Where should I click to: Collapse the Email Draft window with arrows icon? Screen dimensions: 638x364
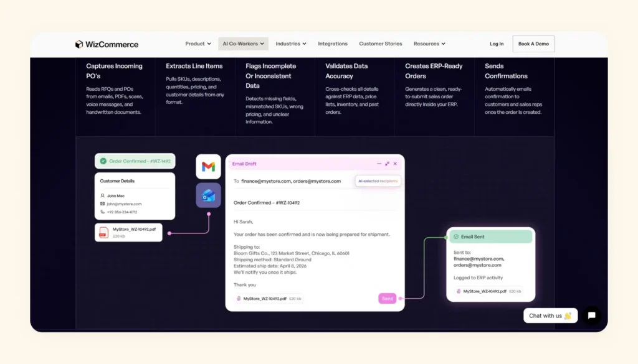coord(387,164)
